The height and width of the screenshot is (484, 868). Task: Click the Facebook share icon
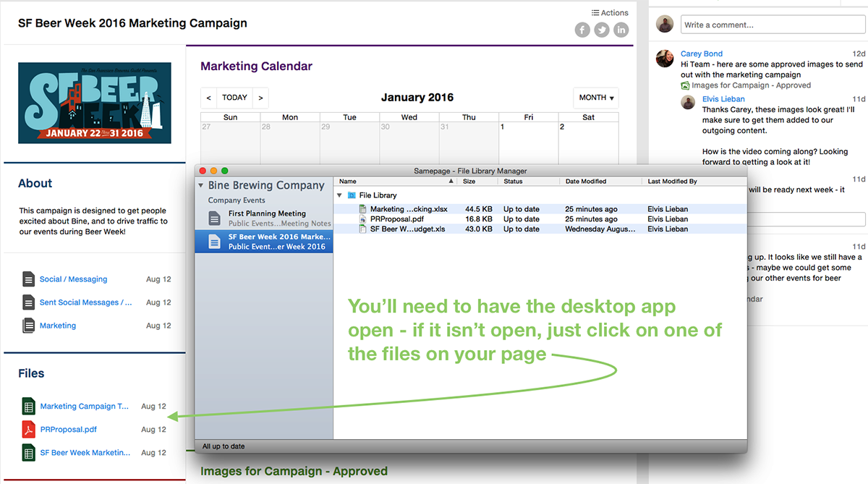click(582, 30)
